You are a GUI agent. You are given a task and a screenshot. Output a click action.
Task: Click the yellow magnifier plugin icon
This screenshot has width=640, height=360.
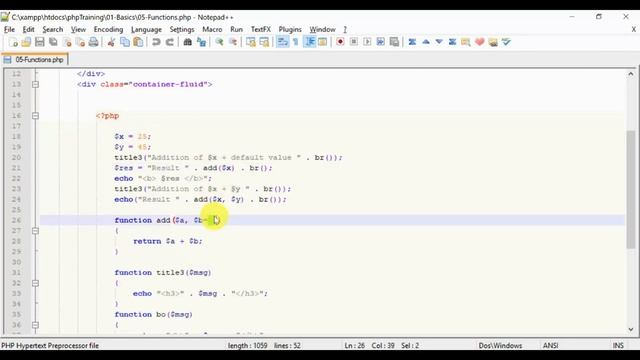(466, 42)
